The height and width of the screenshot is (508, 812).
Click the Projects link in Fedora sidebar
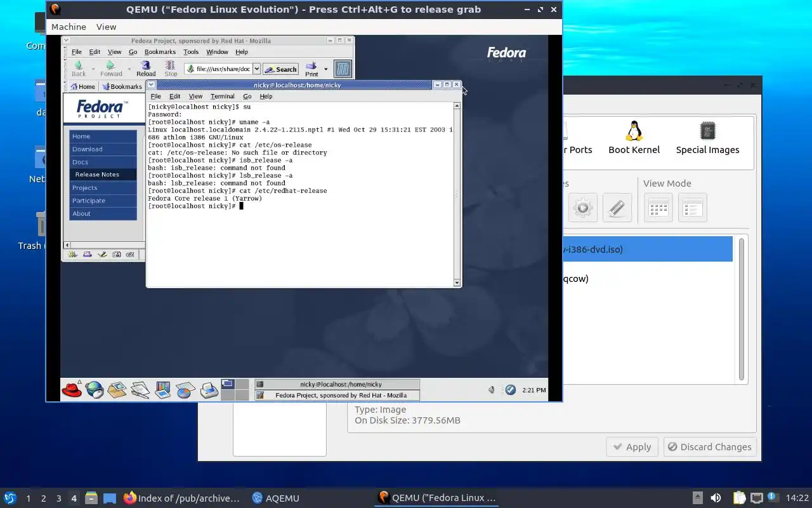(x=103, y=188)
